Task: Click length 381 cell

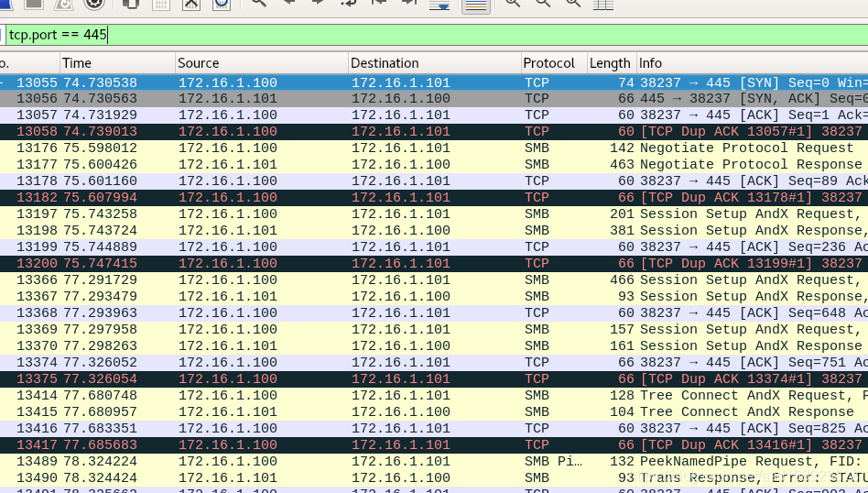Action: (622, 230)
